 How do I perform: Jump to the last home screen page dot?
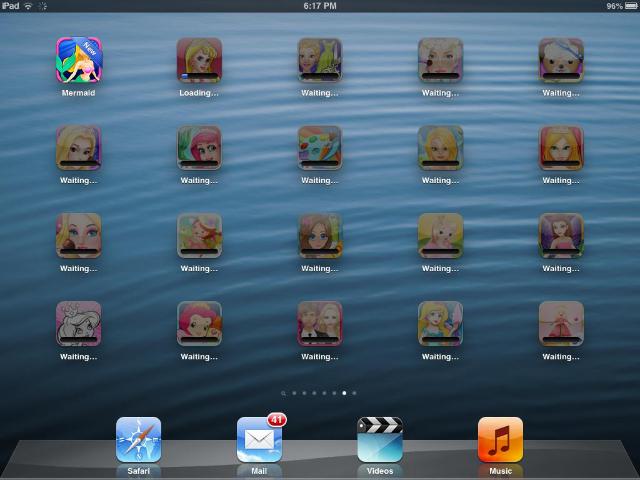354,393
